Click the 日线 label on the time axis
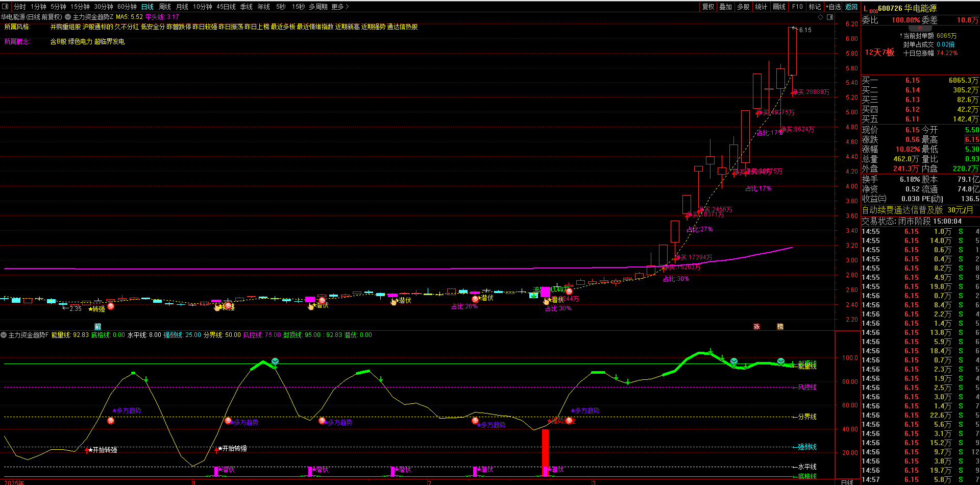Image resolution: width=980 pixels, height=485 pixels. [847, 482]
